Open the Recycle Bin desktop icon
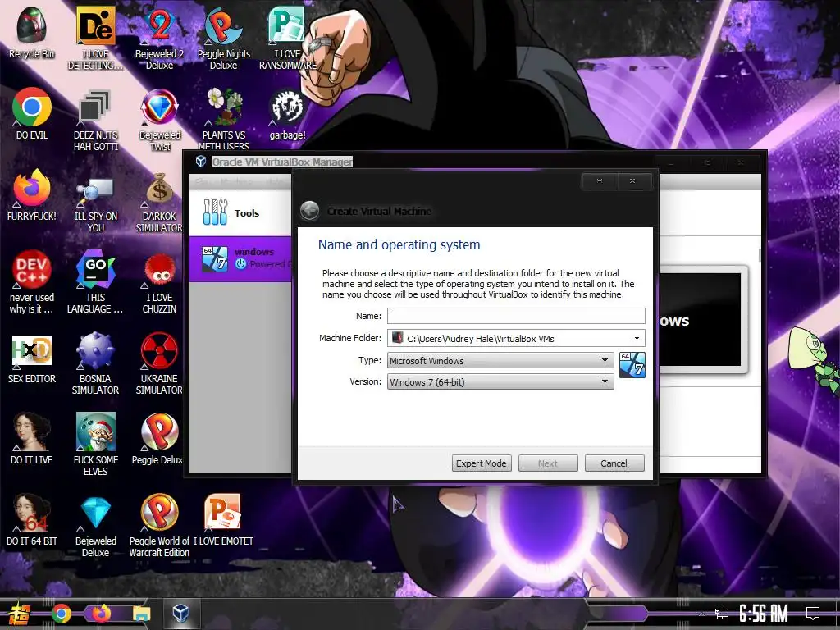Screen dimensions: 840x630 [32, 33]
